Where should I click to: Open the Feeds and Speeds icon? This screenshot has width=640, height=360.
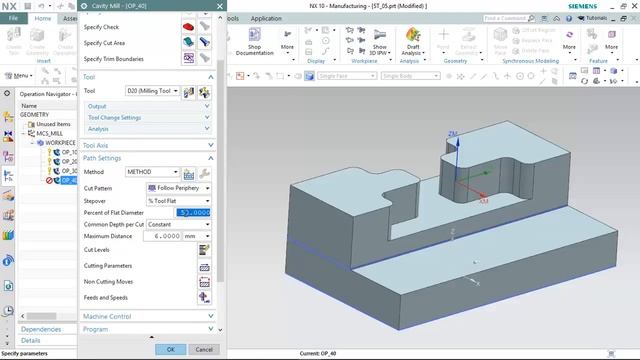coord(204,298)
